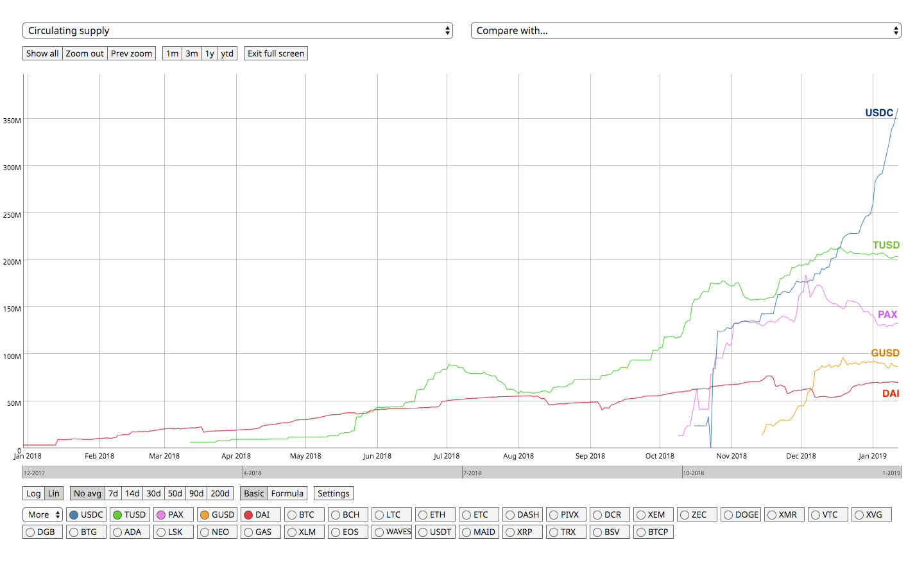The image size is (924, 578).
Task: Enable the BTC coin series
Action: [x=304, y=515]
